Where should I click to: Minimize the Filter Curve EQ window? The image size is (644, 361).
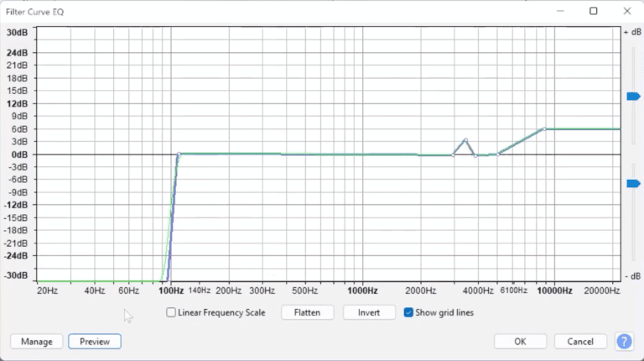coord(560,11)
